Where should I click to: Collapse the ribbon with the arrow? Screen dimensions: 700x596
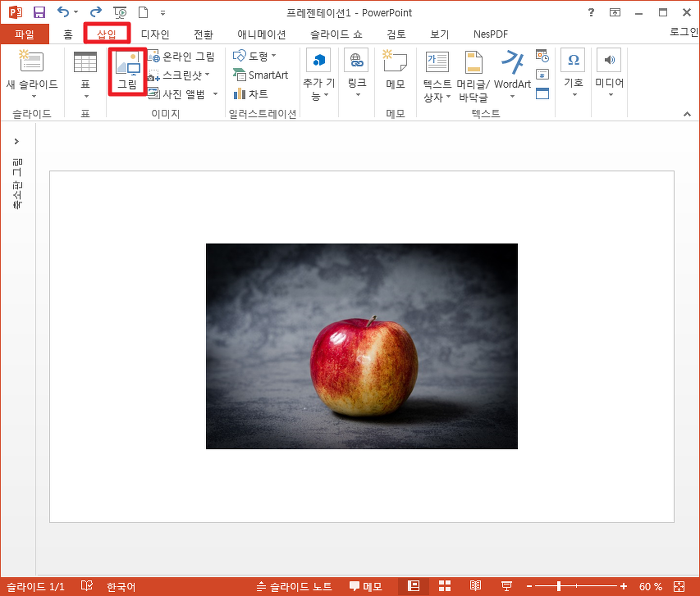(687, 114)
